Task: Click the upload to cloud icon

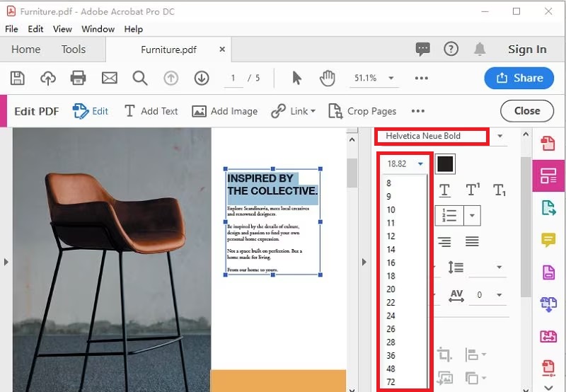Action: pyautogui.click(x=48, y=78)
